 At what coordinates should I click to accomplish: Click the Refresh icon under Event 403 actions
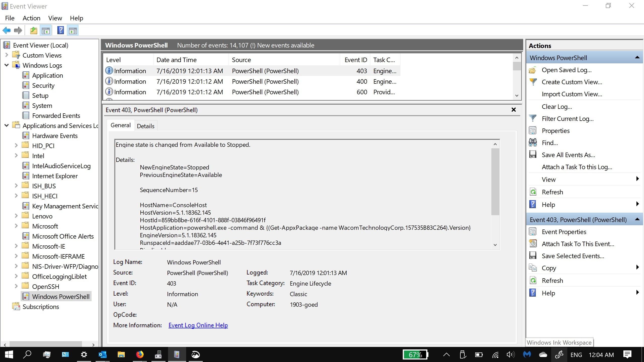tap(533, 281)
